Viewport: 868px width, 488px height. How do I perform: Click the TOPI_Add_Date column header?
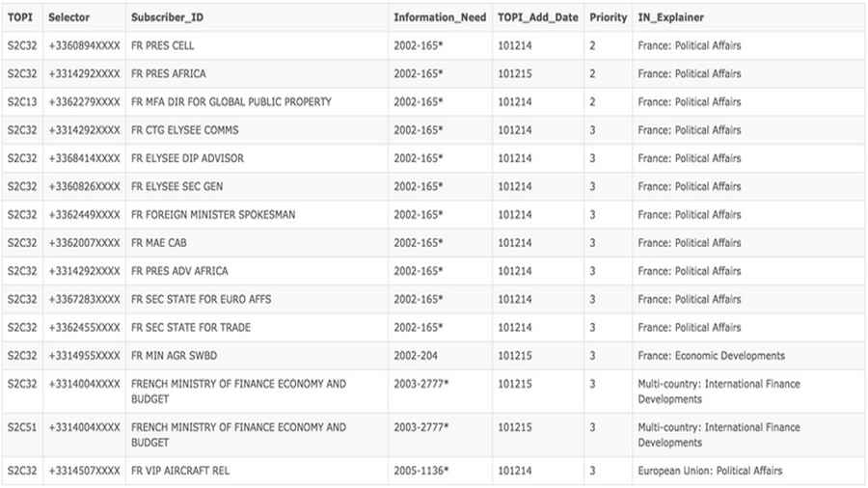537,17
